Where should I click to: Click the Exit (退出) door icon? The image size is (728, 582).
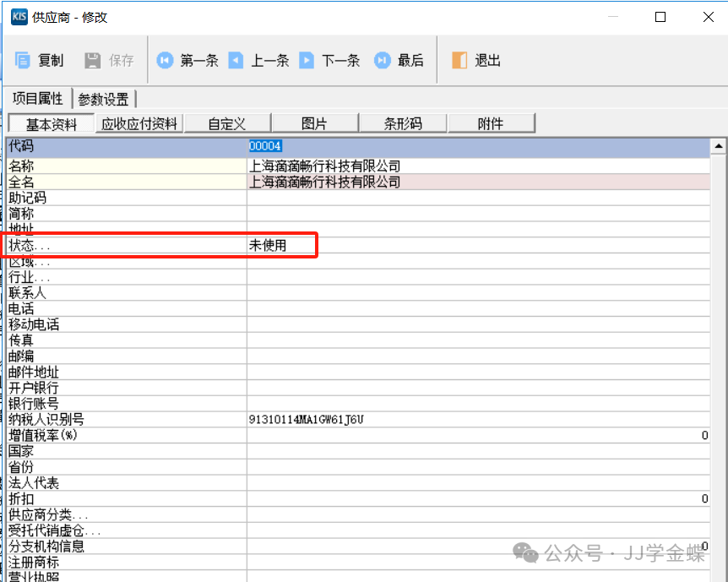pyautogui.click(x=459, y=60)
